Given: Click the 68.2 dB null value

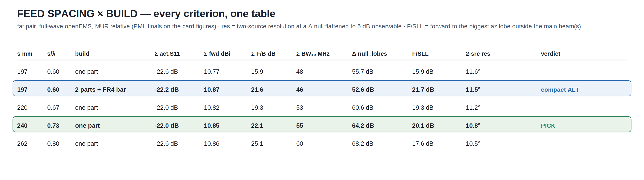Looking at the screenshot, I should pos(362,144).
